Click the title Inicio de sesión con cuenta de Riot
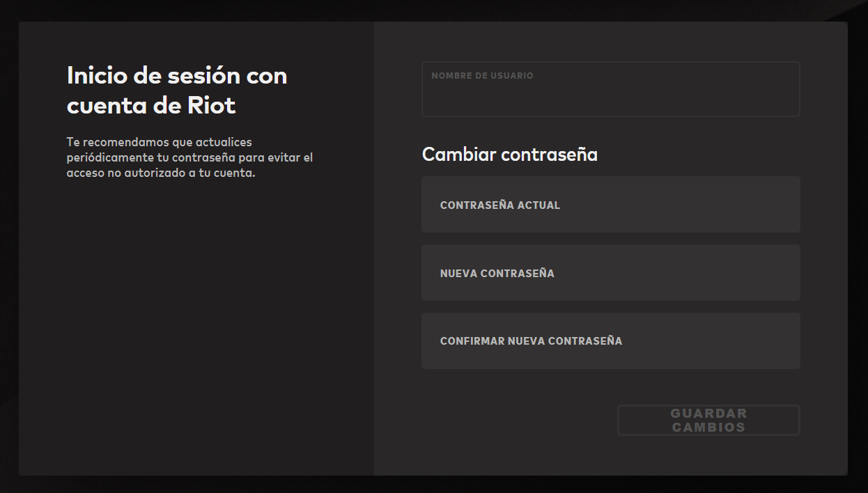This screenshot has width=868, height=493. click(x=177, y=91)
